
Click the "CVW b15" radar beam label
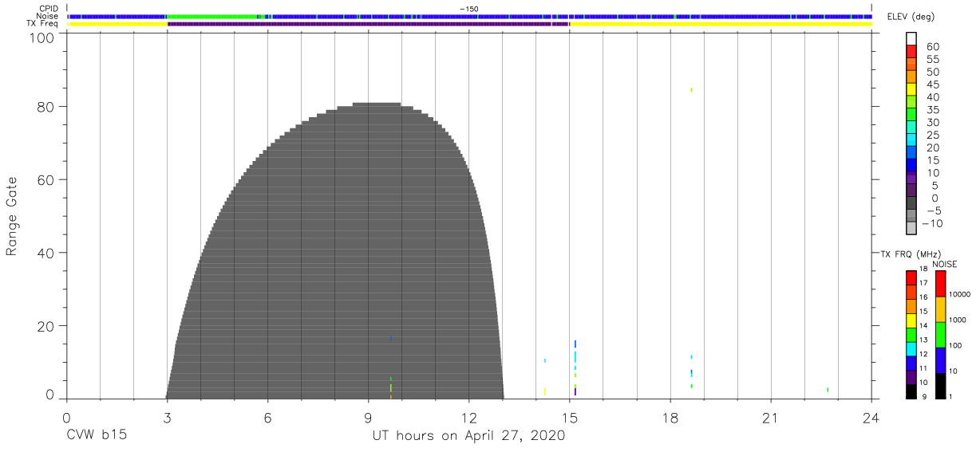[x=97, y=436]
